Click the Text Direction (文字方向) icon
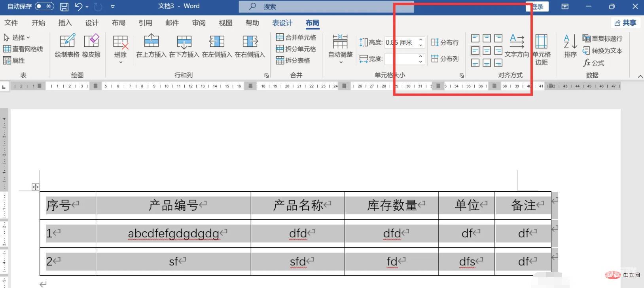This screenshot has width=644, height=288. pyautogui.click(x=517, y=42)
